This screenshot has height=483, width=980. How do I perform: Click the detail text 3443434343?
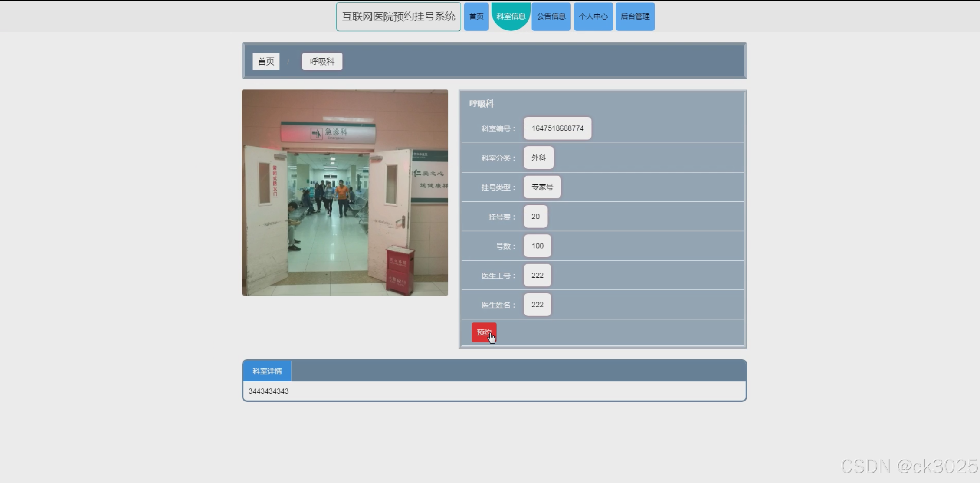pyautogui.click(x=269, y=391)
